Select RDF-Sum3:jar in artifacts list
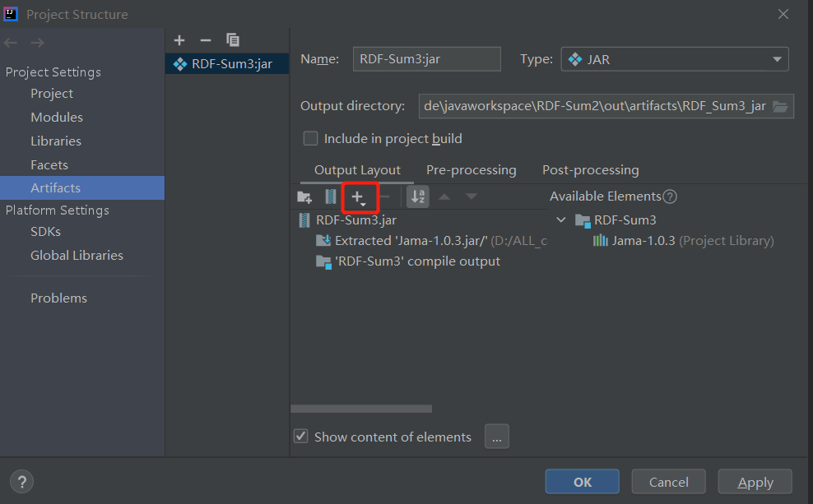Viewport: 813px width, 504px height. [x=227, y=63]
